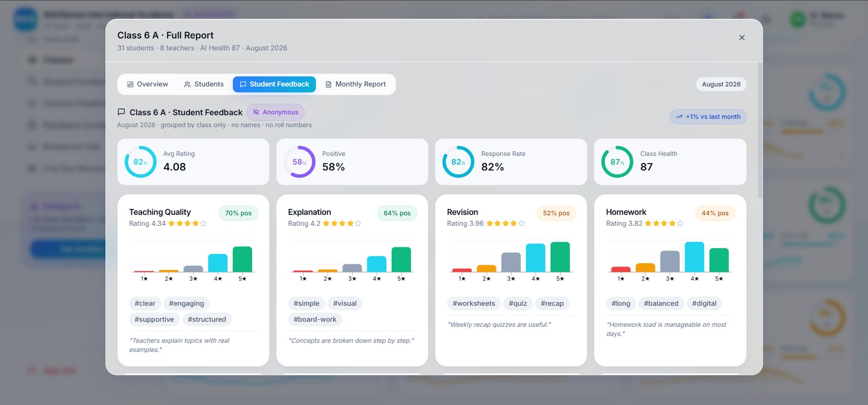
Task: Select the #visual tag
Action: click(345, 303)
